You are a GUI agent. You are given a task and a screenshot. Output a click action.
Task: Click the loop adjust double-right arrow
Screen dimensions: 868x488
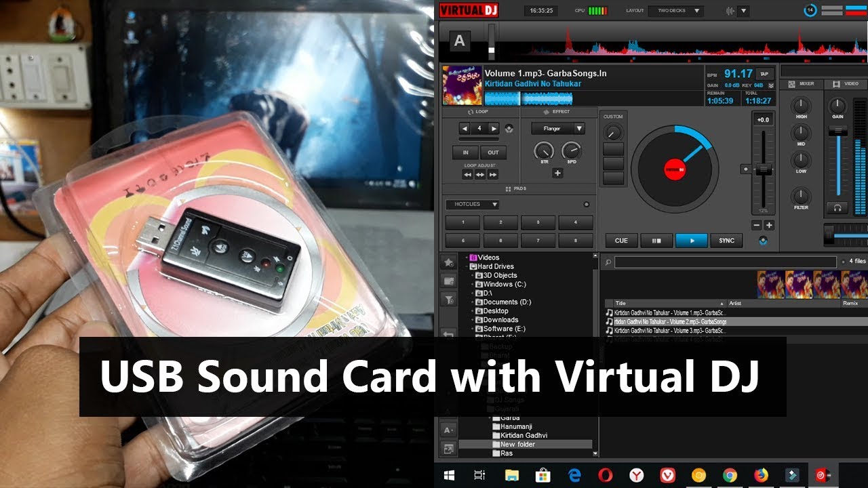pyautogui.click(x=493, y=174)
